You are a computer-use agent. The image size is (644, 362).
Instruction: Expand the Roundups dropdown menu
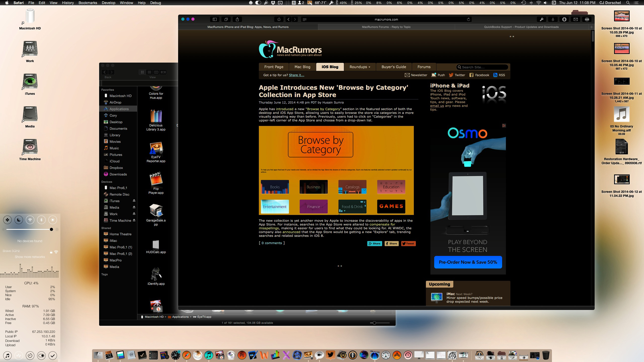360,67
